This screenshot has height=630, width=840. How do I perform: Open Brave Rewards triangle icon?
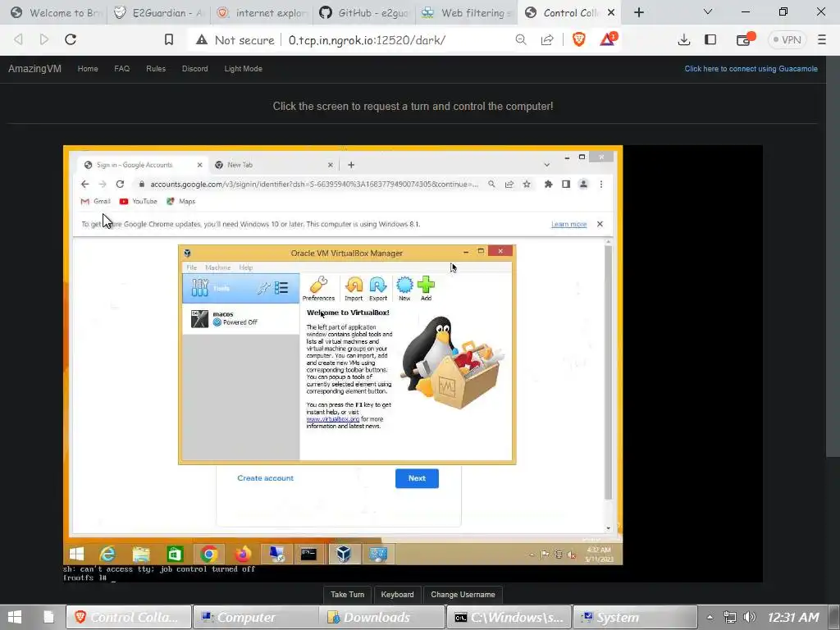(608, 39)
